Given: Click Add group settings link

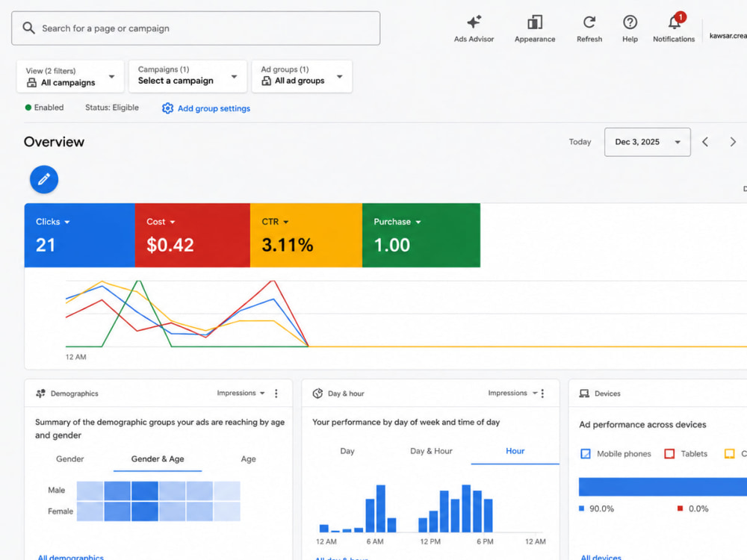Looking at the screenshot, I should click(x=214, y=108).
